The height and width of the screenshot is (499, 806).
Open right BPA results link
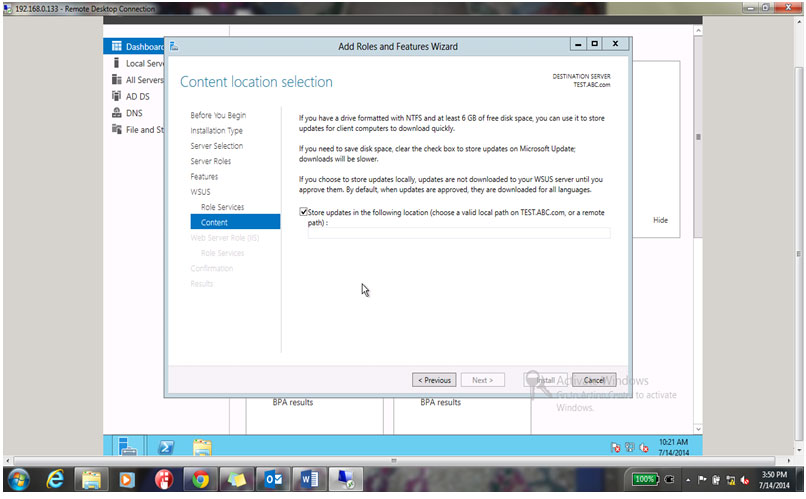(441, 402)
